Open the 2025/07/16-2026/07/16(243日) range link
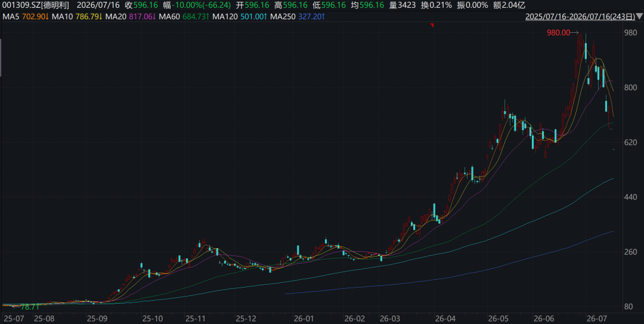This screenshot has height=324, width=644. click(x=580, y=17)
